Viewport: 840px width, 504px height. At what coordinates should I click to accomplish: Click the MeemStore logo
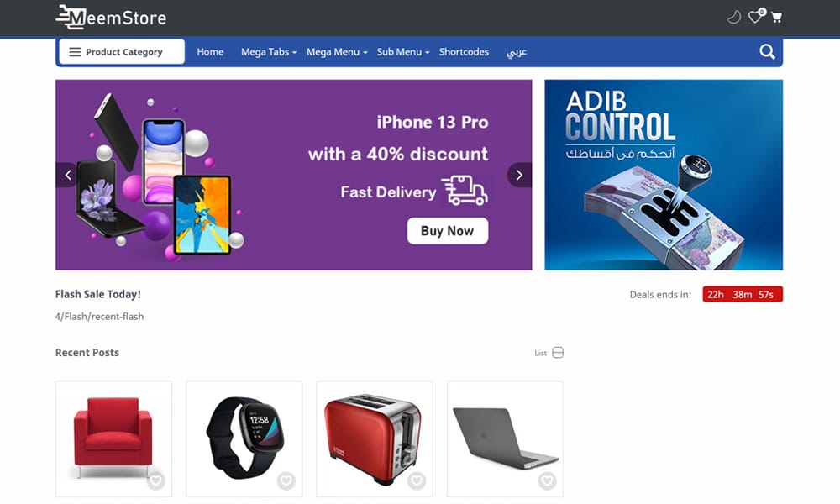(x=111, y=17)
